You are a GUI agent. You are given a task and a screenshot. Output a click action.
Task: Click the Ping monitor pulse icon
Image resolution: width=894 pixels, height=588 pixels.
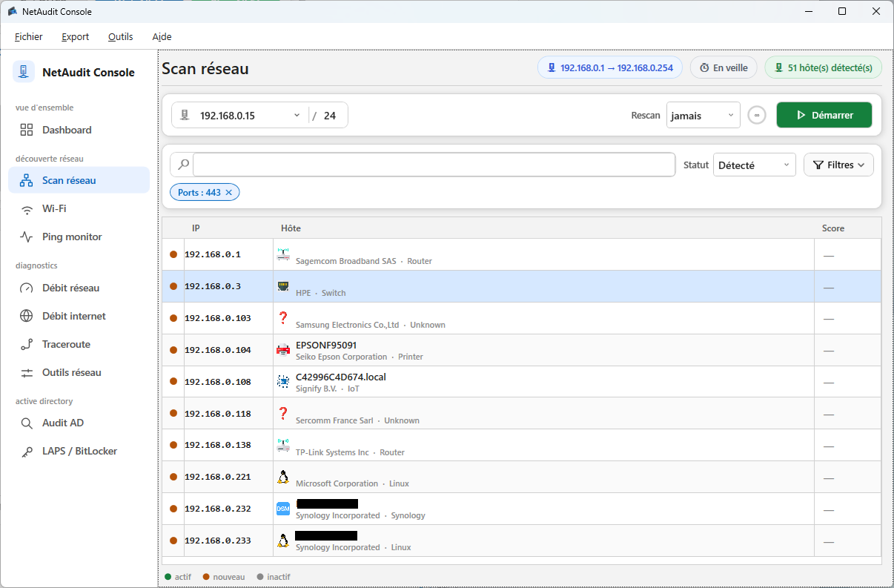click(x=27, y=237)
